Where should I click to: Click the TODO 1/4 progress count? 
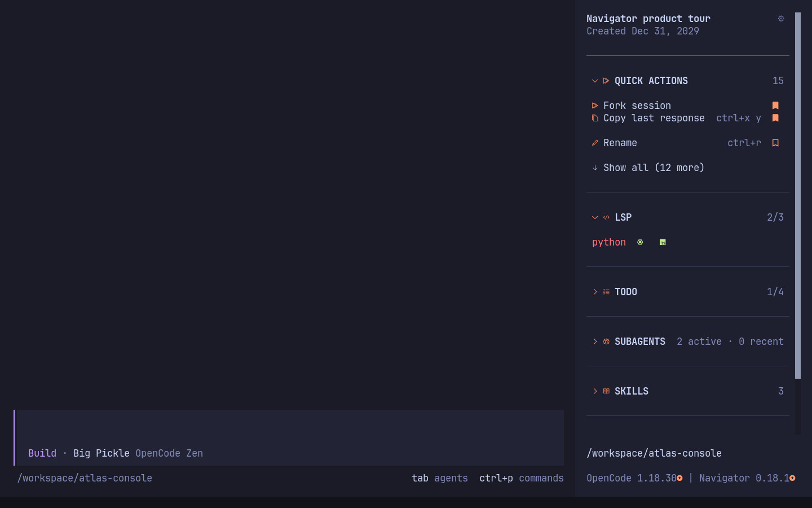pos(775,292)
